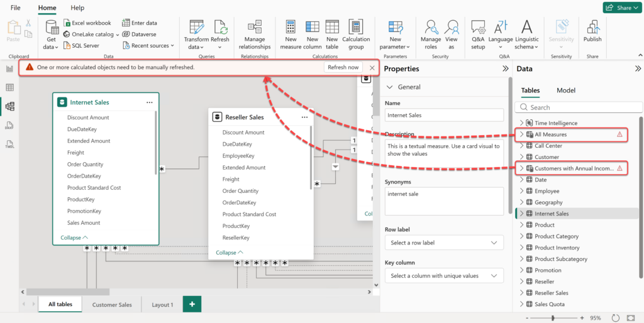The height and width of the screenshot is (323, 644).
Task: Open Manage roles
Action: pyautogui.click(x=430, y=35)
